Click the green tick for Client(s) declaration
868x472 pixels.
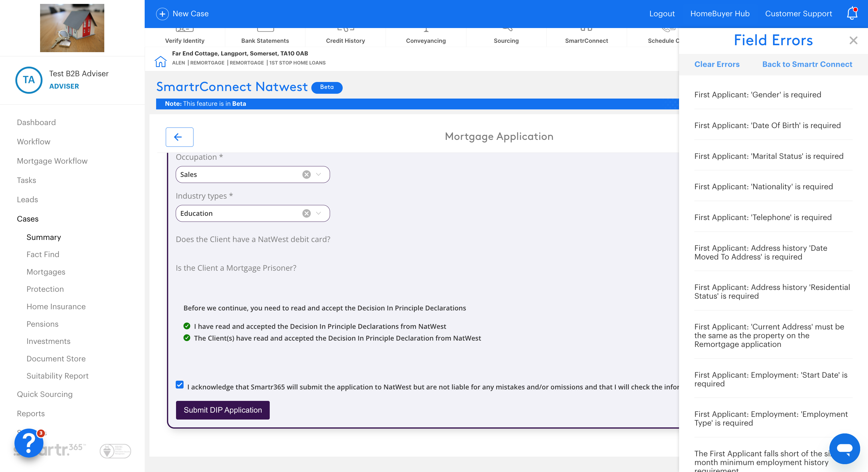pos(187,338)
